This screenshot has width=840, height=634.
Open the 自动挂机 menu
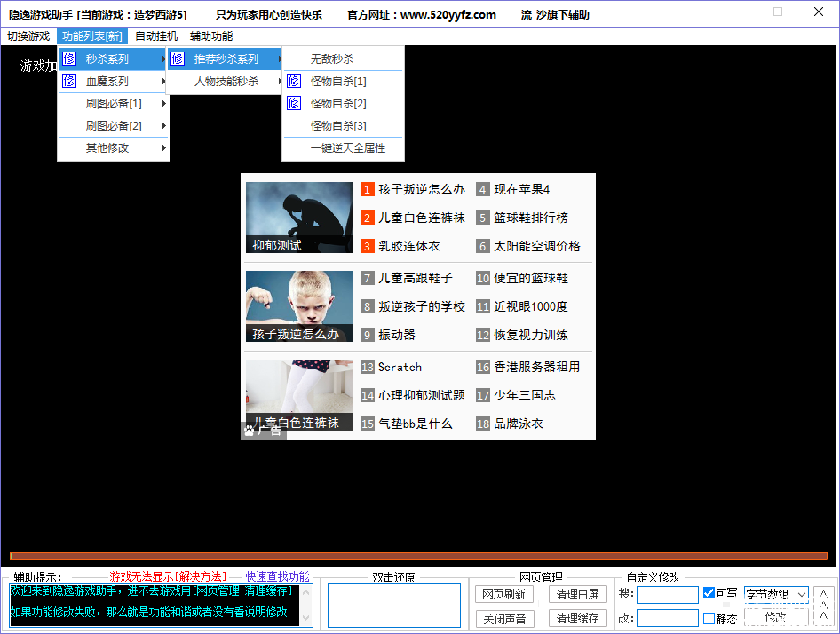[x=156, y=36]
